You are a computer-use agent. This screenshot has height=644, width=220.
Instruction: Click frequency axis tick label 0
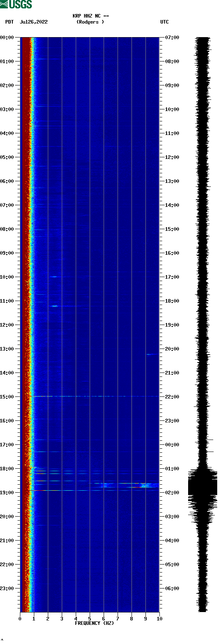pos(20,619)
